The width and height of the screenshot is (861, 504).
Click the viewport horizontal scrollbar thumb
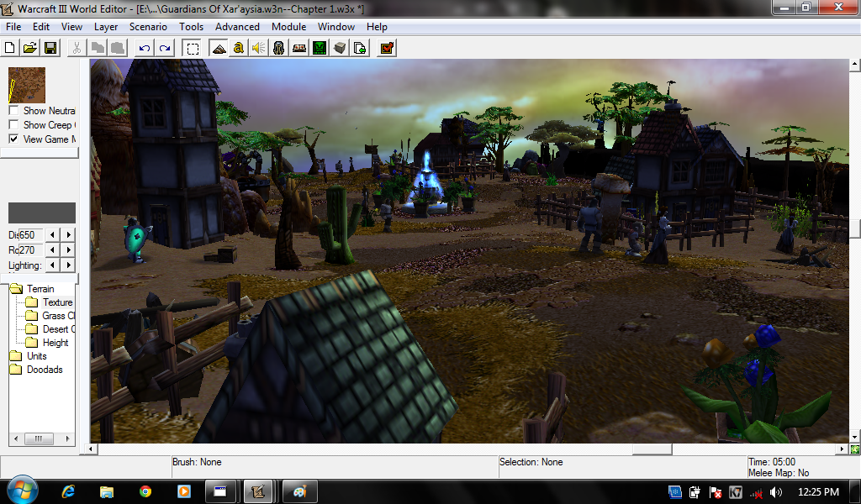(652, 449)
